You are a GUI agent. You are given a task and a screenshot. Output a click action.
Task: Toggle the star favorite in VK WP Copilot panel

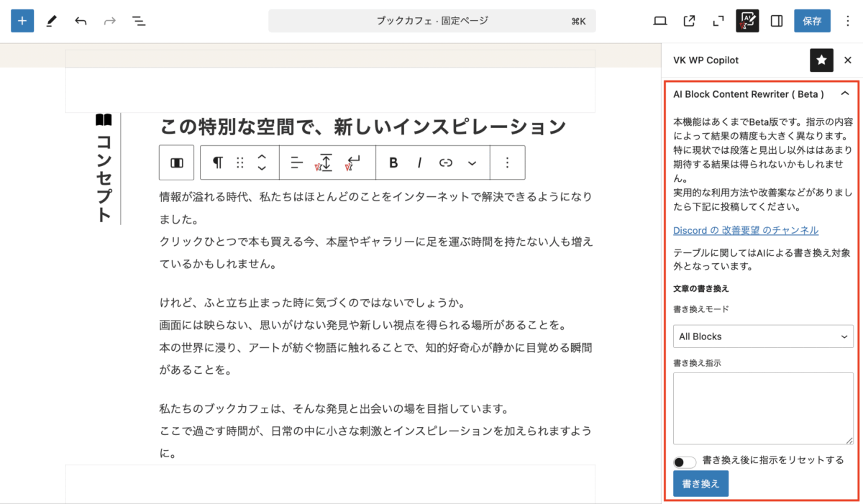821,60
